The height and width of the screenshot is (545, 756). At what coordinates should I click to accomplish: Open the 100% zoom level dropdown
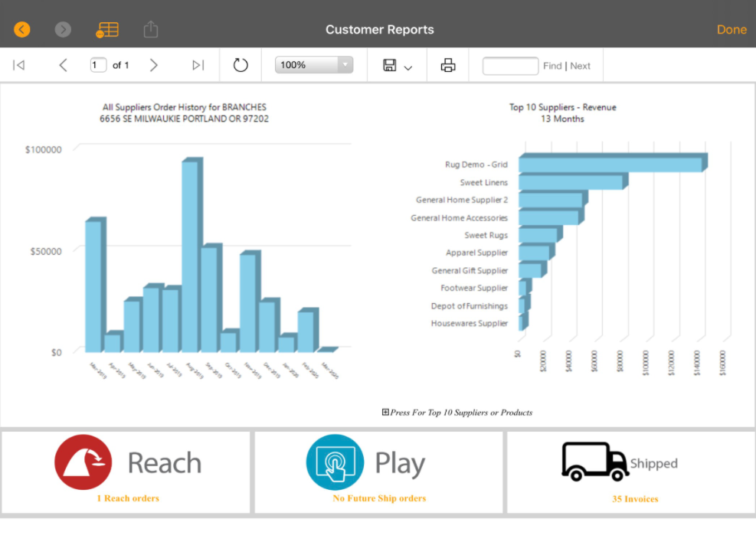point(313,64)
